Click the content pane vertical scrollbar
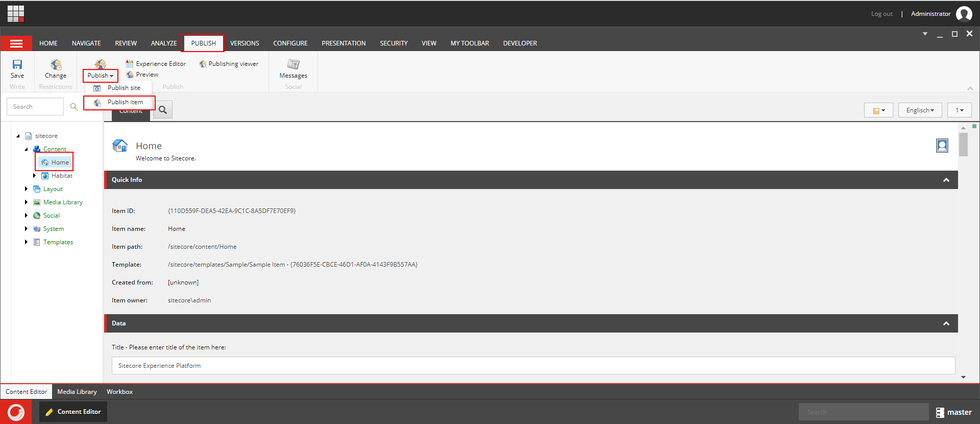Viewport: 980px width, 424px height. [x=963, y=144]
